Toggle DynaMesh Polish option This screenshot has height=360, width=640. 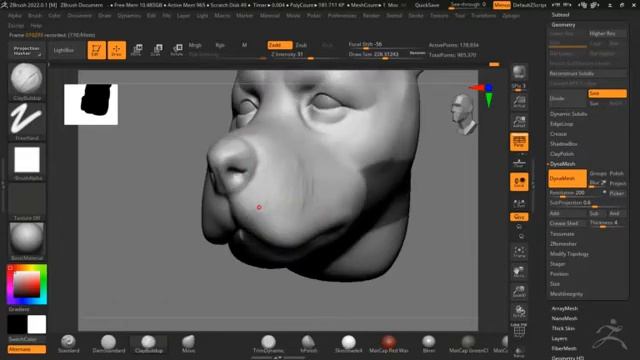coord(617,173)
